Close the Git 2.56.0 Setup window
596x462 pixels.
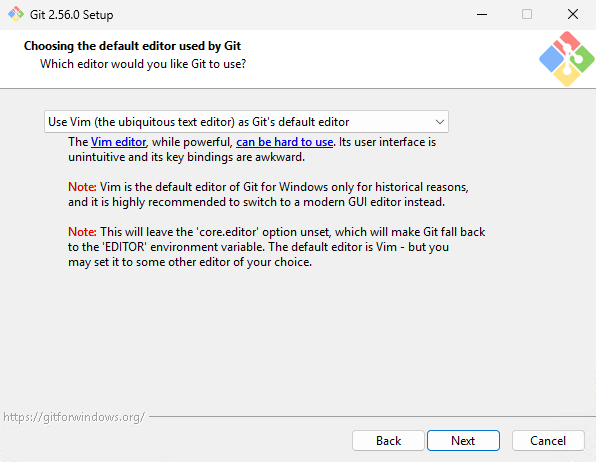[x=573, y=14]
